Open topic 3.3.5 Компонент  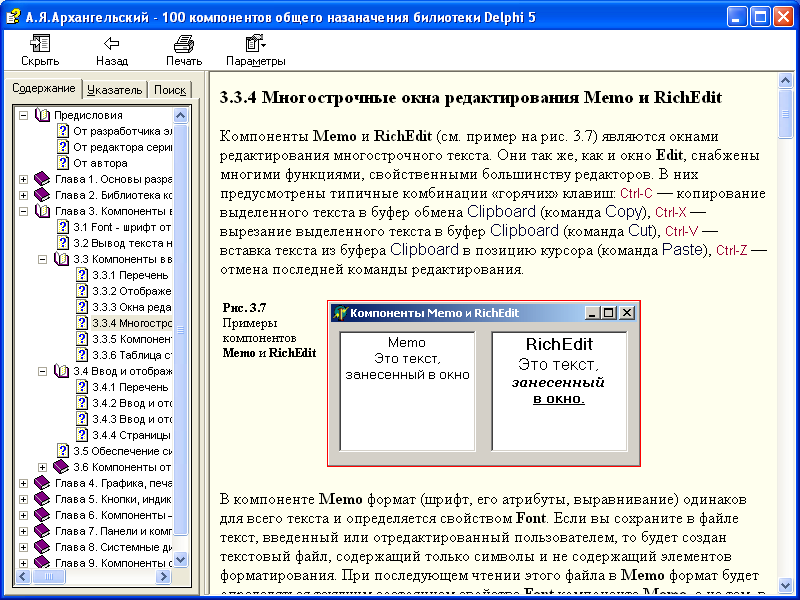pos(132,339)
